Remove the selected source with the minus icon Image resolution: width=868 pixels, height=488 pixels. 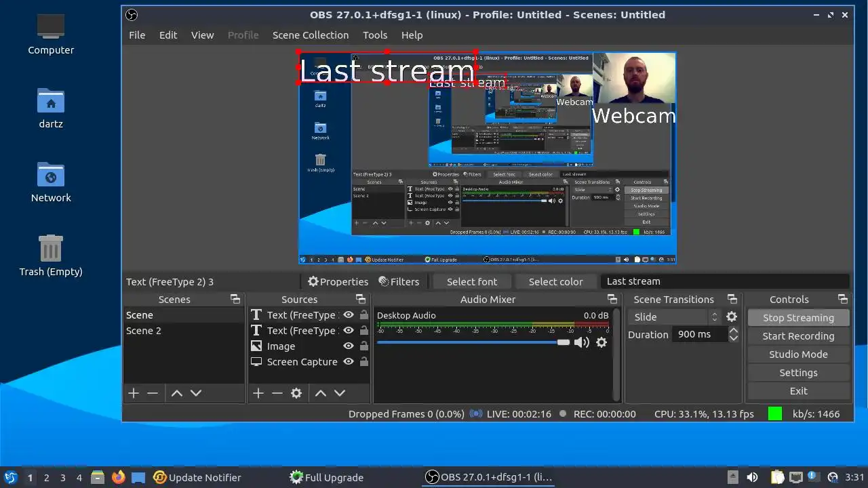277,393
